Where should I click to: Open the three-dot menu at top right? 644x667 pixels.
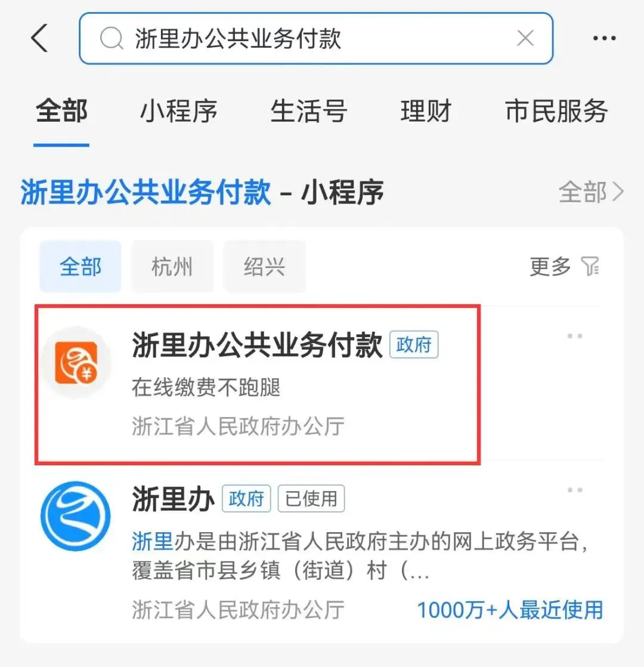[605, 38]
